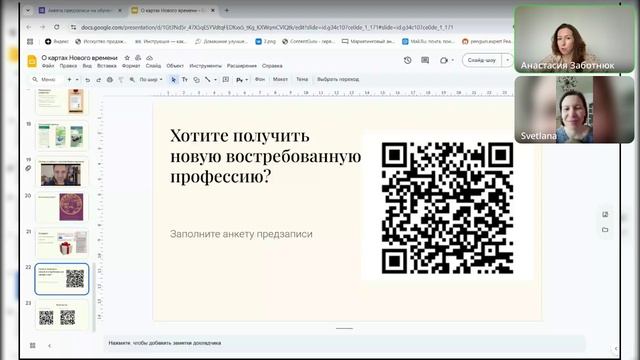Start the presentation with 'Слайд-шоу'

482,60
